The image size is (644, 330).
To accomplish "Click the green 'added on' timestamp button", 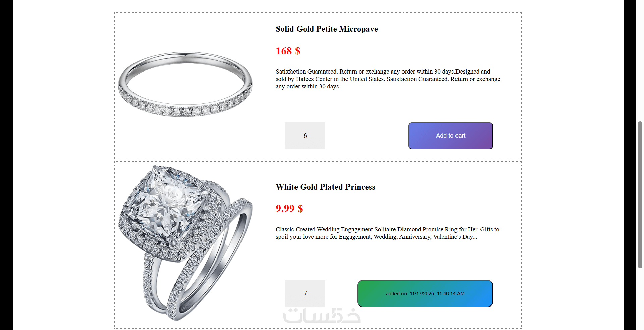I will click(x=425, y=293).
